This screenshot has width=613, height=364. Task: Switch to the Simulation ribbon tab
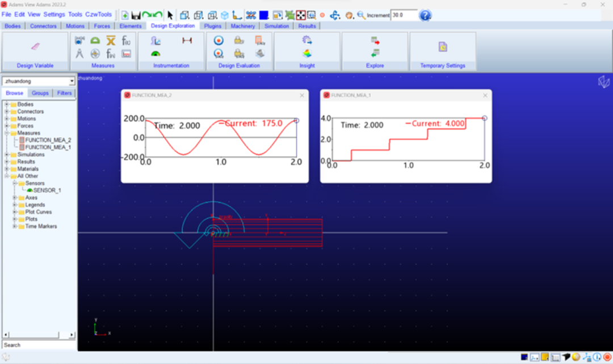click(x=276, y=26)
